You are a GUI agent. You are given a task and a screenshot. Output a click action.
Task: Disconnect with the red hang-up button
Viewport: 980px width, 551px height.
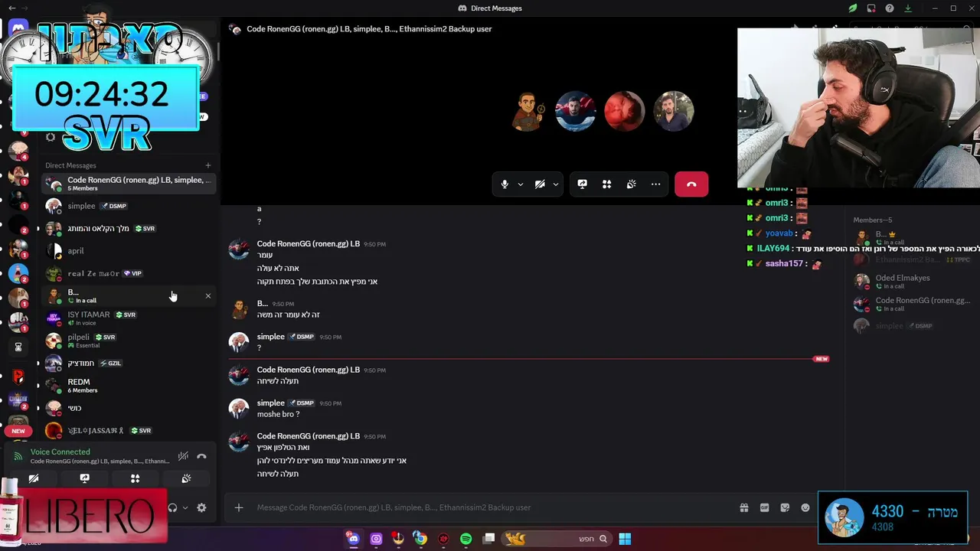click(x=691, y=184)
